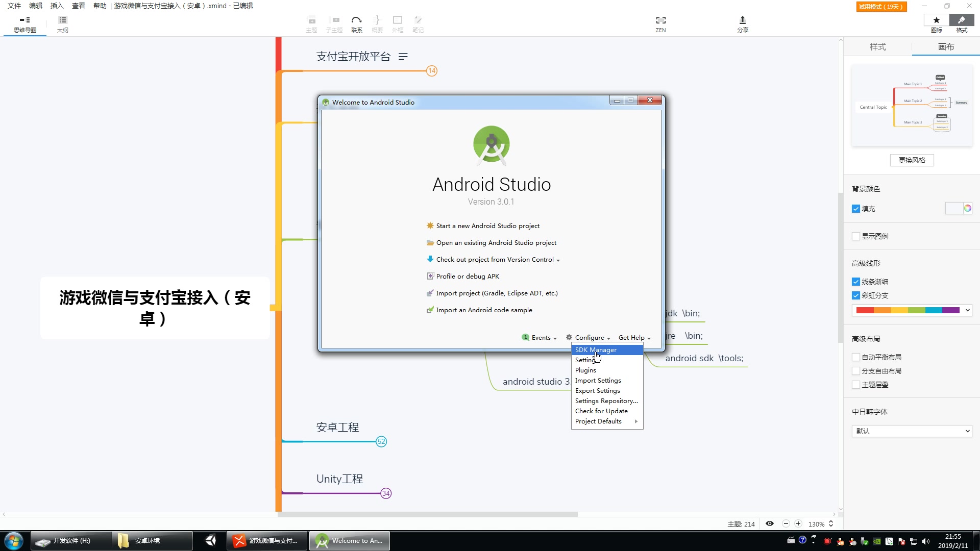Open the volume tray icon
Viewport: 980px width, 551px height.
(926, 541)
